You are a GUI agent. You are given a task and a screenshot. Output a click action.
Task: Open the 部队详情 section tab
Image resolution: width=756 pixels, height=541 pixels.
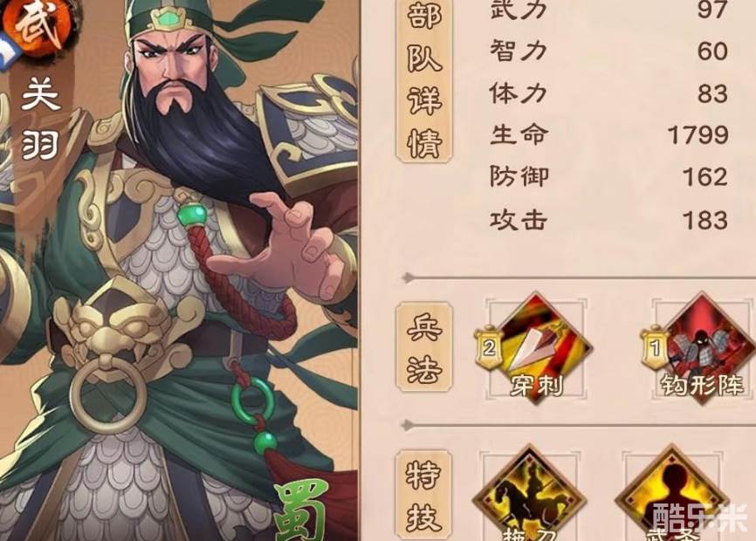point(424,79)
